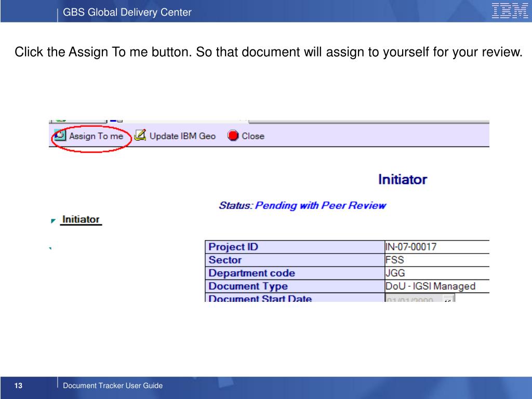Click the Project ID field label
The height and width of the screenshot is (399, 532).
point(233,247)
